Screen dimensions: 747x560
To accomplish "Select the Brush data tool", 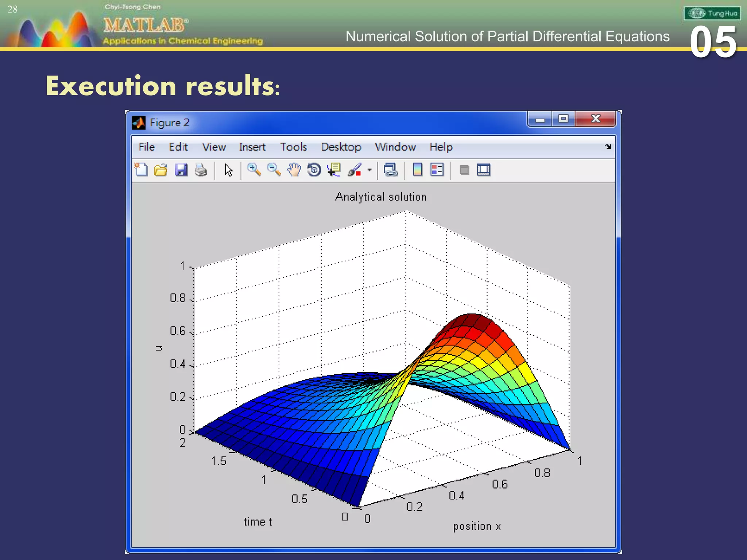I will (x=355, y=170).
